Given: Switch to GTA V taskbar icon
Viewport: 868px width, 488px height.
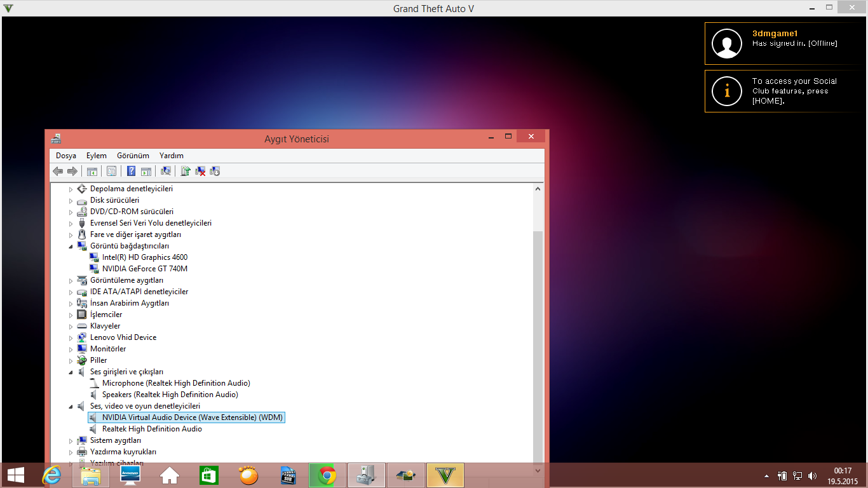Looking at the screenshot, I should (x=445, y=475).
